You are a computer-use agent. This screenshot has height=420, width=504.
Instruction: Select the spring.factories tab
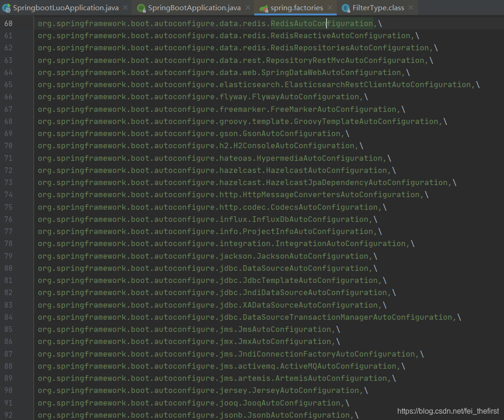pos(297,8)
